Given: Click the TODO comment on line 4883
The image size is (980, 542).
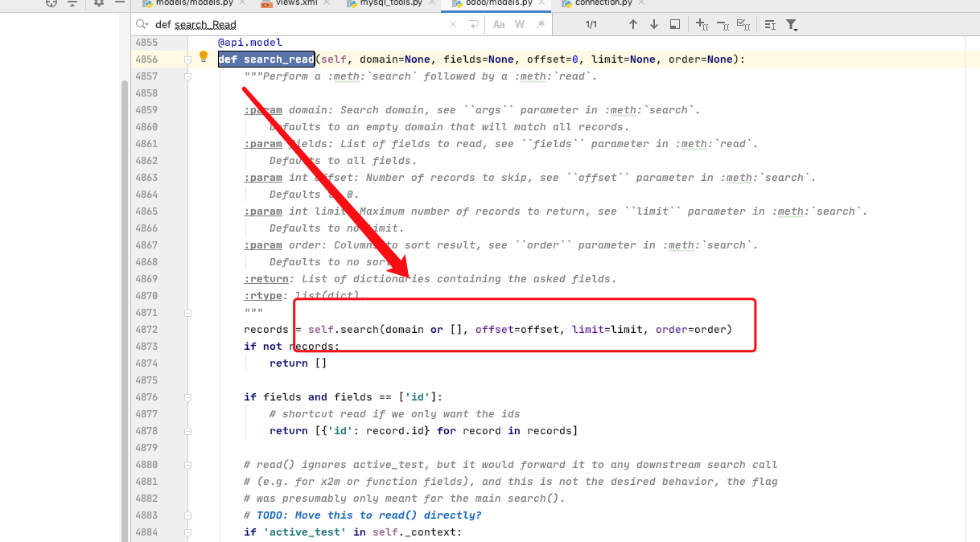Looking at the screenshot, I should coord(363,515).
